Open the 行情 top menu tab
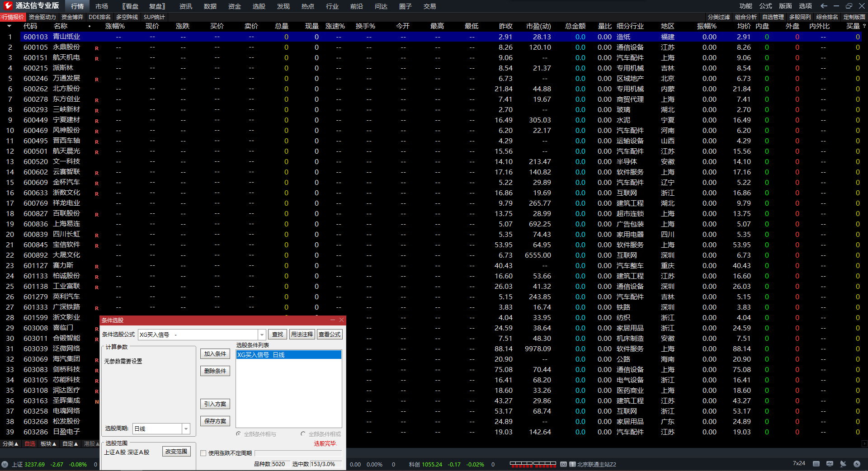The image size is (868, 471). (x=77, y=6)
